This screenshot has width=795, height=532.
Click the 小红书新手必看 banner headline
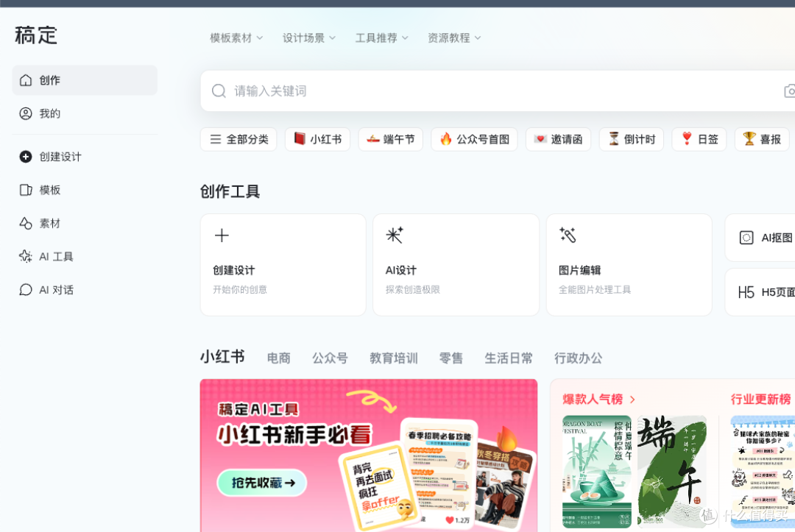[294, 435]
